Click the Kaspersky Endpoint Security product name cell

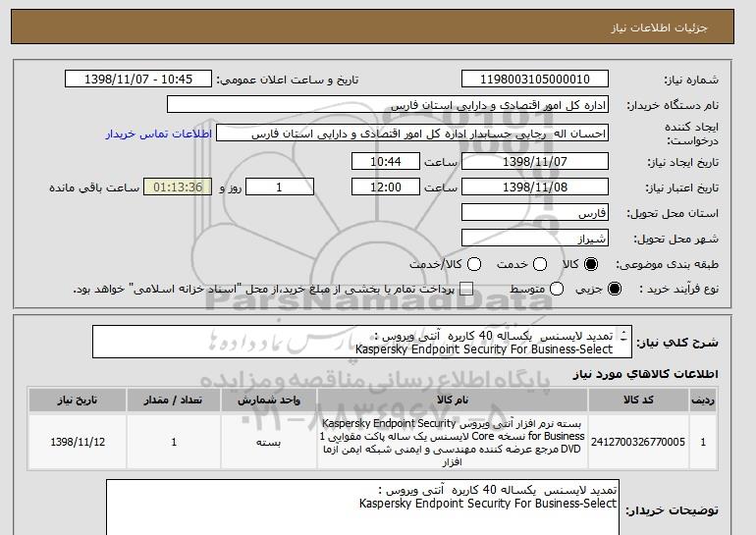(453, 442)
